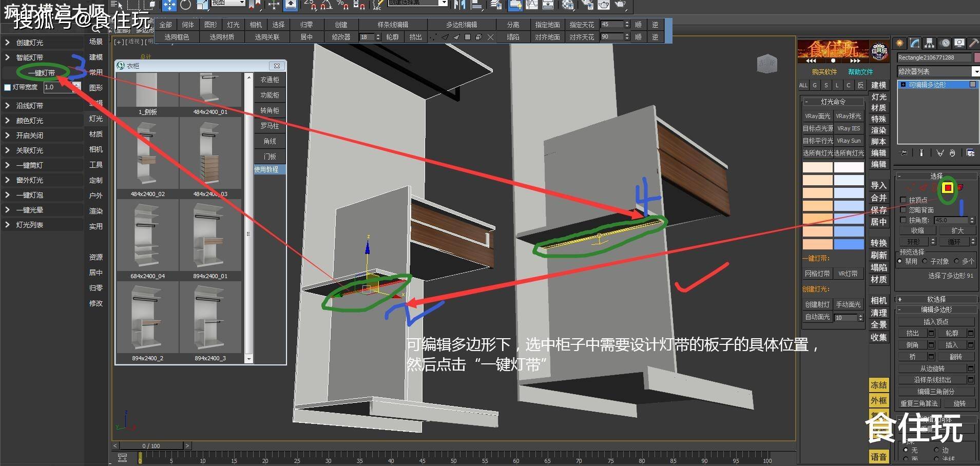This screenshot has height=466, width=980.
Task: Select the 边 constraint radio button
Action: coord(936,450)
